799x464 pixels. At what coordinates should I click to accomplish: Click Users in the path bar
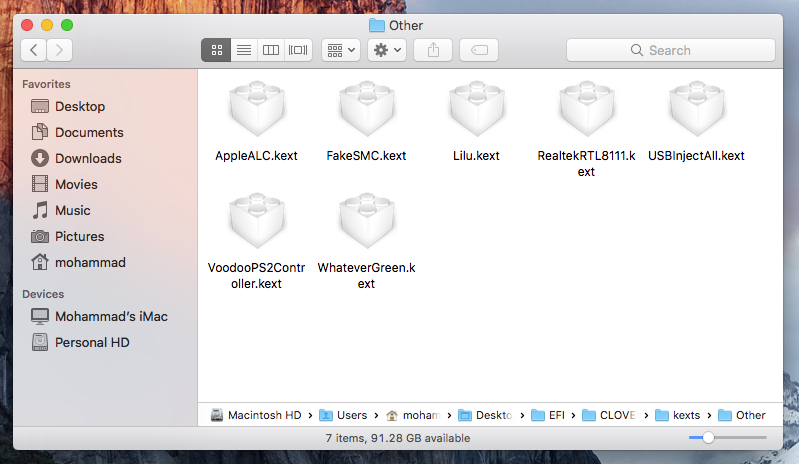[343, 415]
